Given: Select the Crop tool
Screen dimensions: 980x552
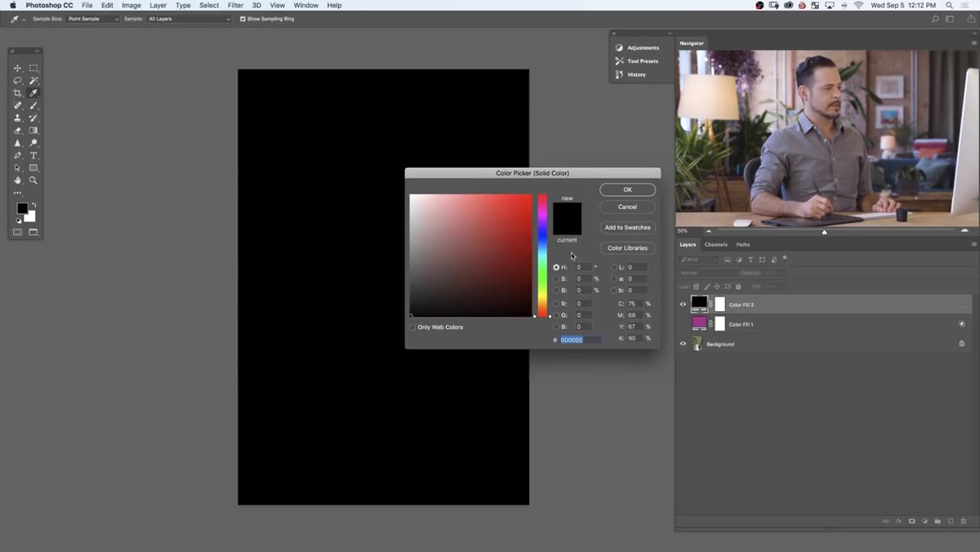Looking at the screenshot, I should [x=17, y=93].
